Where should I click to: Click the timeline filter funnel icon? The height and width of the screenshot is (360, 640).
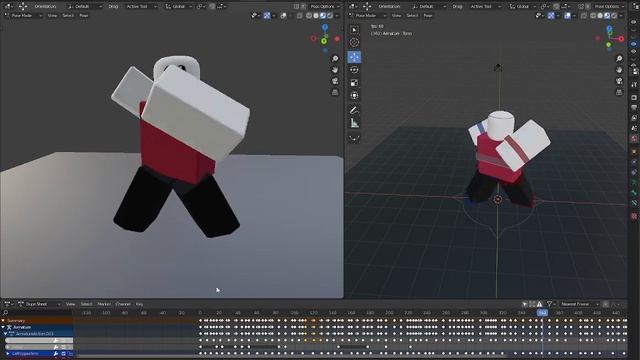(549, 304)
